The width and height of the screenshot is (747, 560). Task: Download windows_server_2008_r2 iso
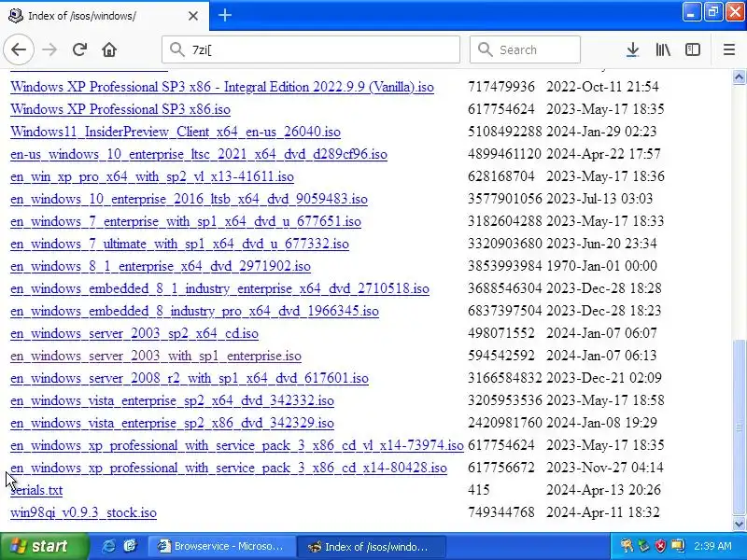[190, 378]
